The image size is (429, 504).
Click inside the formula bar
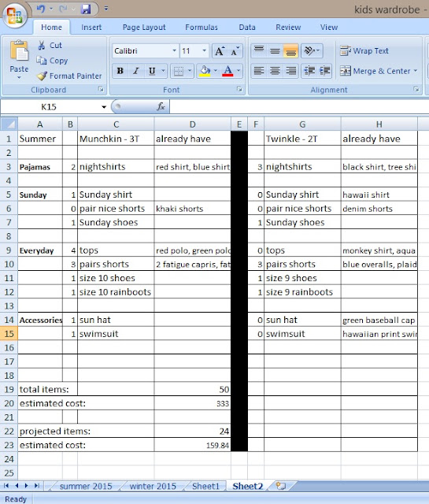coord(299,106)
